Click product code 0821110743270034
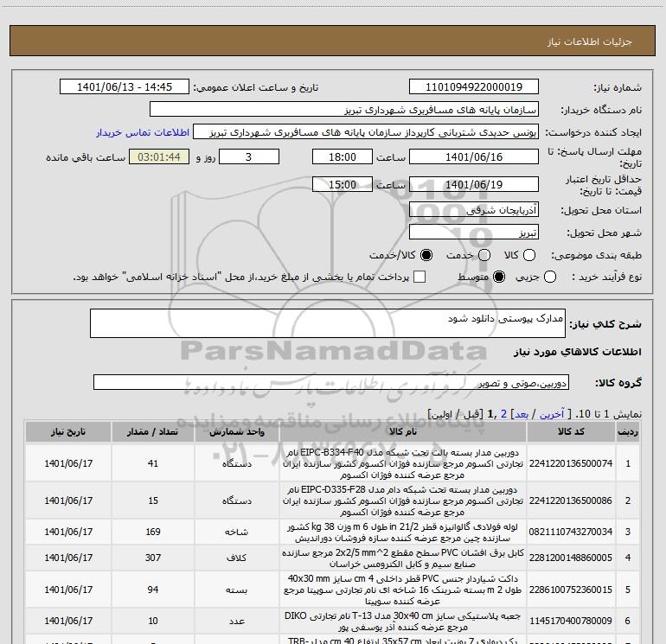666x644 pixels. [x=571, y=532]
